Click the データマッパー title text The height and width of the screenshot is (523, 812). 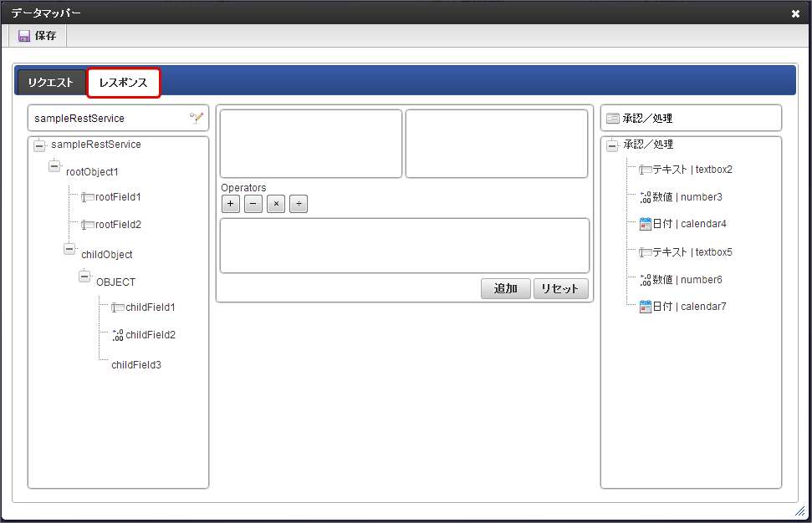click(46, 13)
